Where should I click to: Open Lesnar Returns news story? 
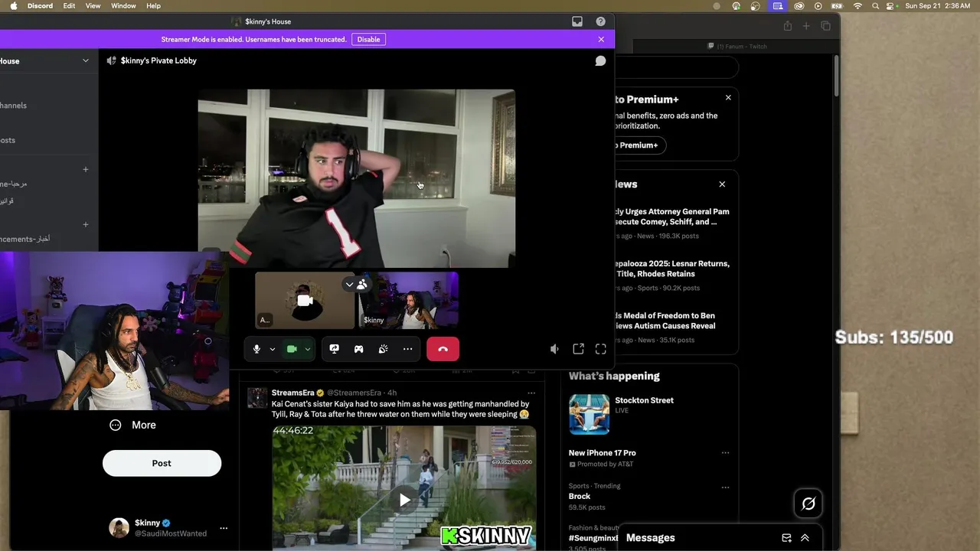point(672,275)
